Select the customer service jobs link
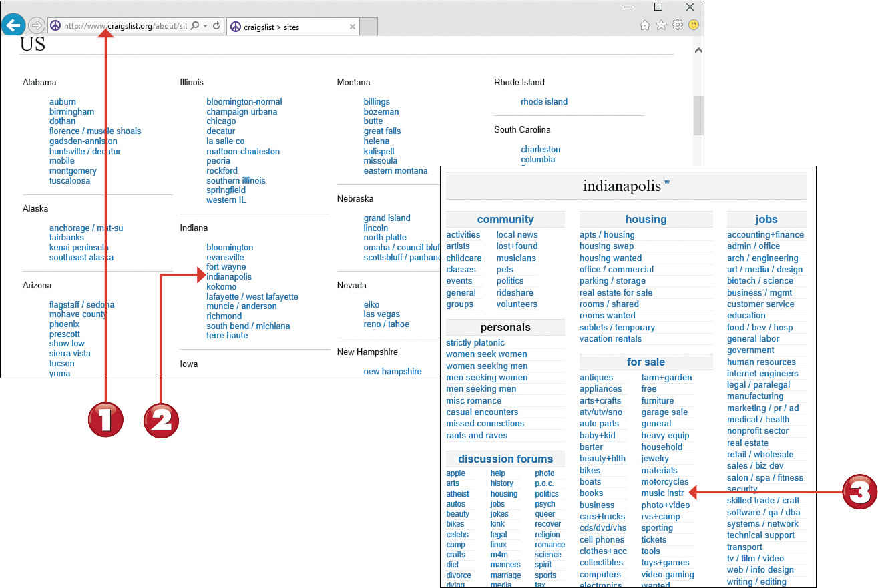This screenshot has width=878, height=588. click(x=760, y=304)
